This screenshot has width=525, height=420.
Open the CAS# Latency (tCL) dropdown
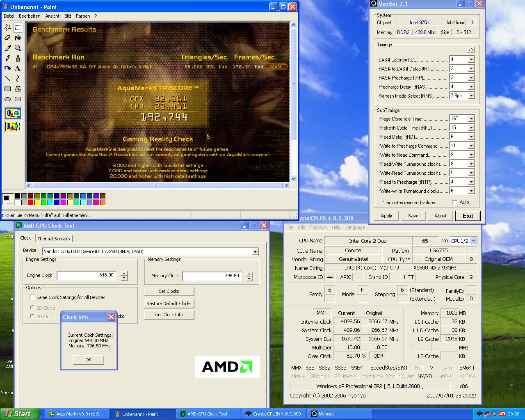[471, 59]
